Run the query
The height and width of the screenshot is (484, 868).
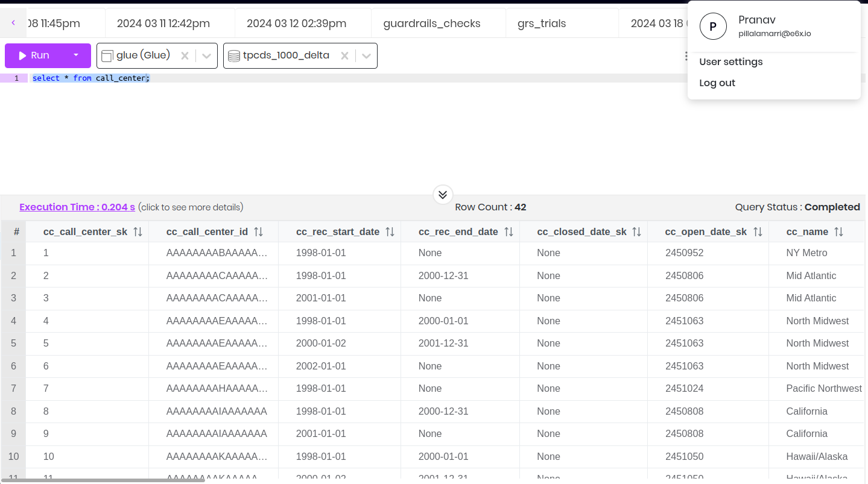34,55
